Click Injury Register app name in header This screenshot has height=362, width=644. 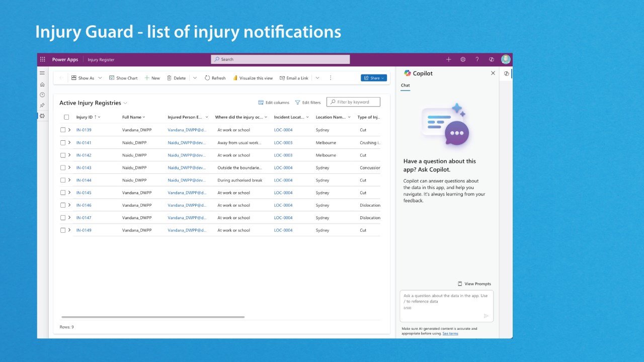click(101, 59)
